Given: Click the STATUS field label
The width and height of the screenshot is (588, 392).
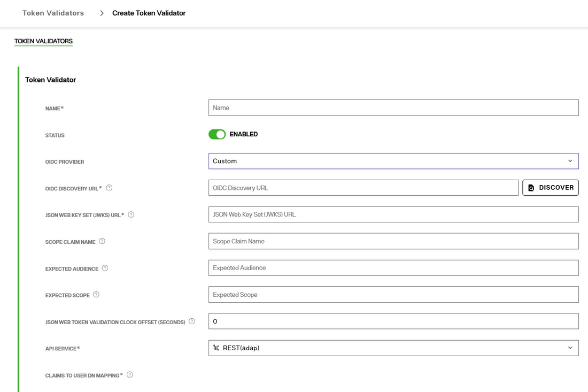Looking at the screenshot, I should 55,135.
